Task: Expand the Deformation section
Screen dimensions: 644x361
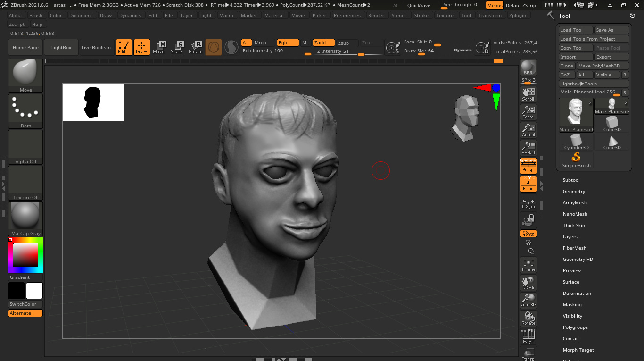Action: tap(577, 294)
